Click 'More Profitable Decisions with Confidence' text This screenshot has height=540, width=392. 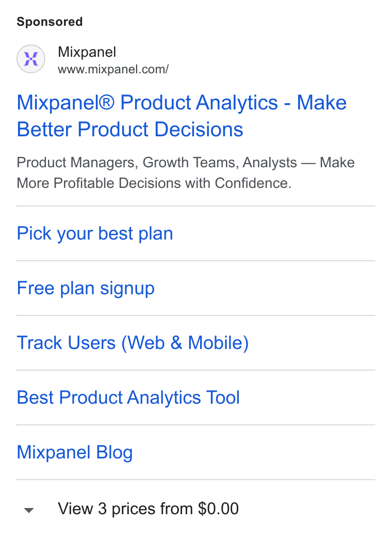pyautogui.click(x=154, y=183)
